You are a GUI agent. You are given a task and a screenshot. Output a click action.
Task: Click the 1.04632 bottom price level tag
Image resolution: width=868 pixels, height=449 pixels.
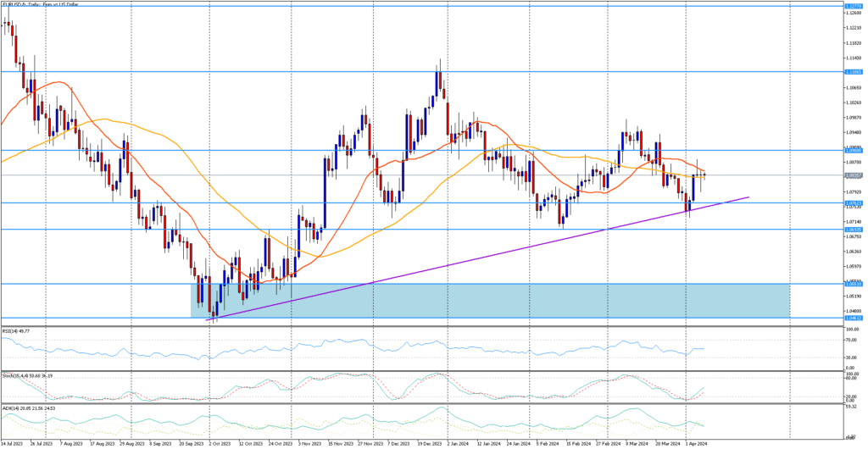coord(854,319)
